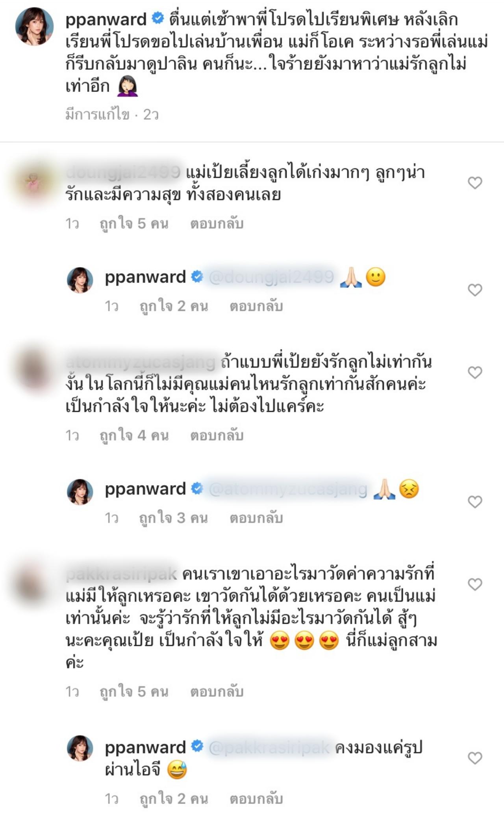Reply to ppanward's final comment via ตอบกลับ
Image resolution: width=504 pixels, height=813 pixels.
tap(256, 798)
